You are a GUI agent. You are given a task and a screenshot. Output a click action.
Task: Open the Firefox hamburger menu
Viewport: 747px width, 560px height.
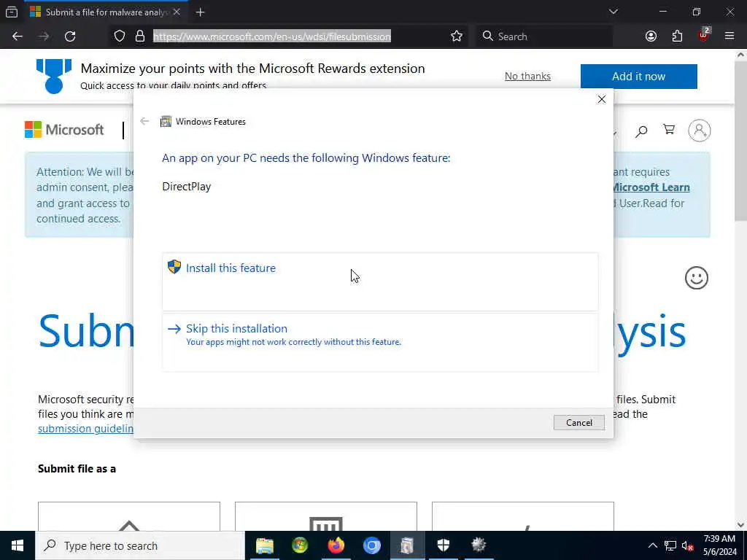pos(729,36)
